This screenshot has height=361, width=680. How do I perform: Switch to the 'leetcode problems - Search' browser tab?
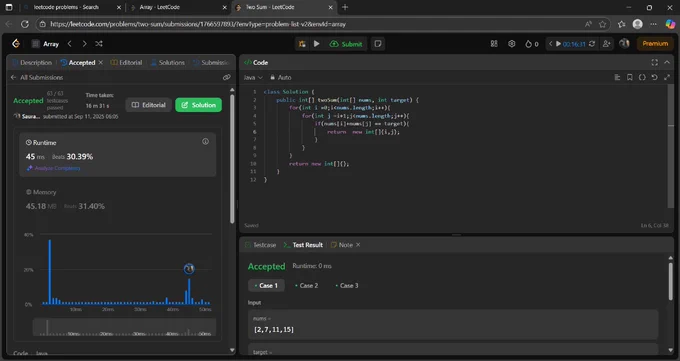point(73,7)
